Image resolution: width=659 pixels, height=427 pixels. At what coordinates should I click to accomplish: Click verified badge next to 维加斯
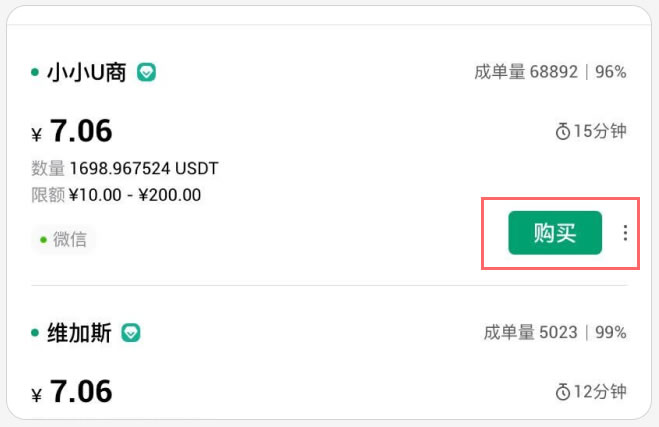[131, 333]
